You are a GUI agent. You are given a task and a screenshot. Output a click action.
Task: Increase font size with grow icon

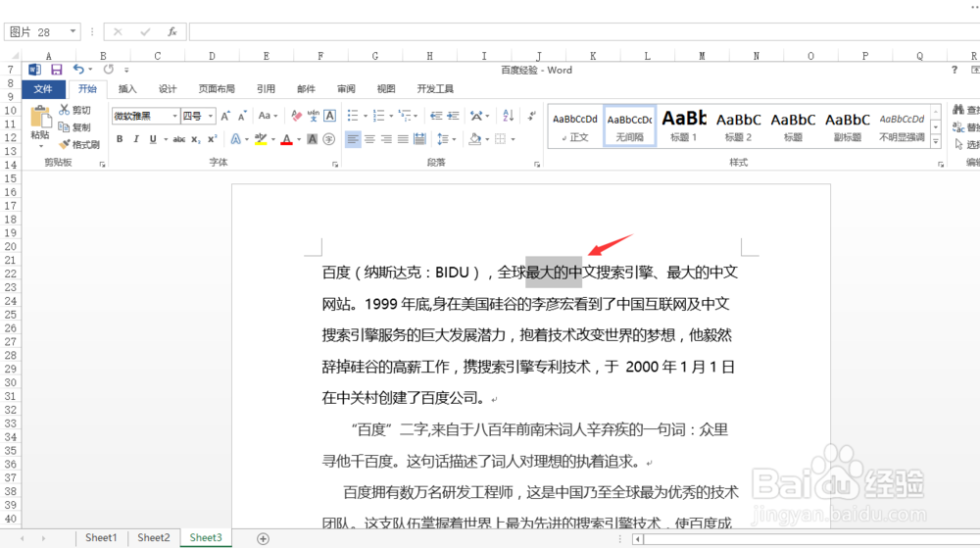tap(225, 116)
